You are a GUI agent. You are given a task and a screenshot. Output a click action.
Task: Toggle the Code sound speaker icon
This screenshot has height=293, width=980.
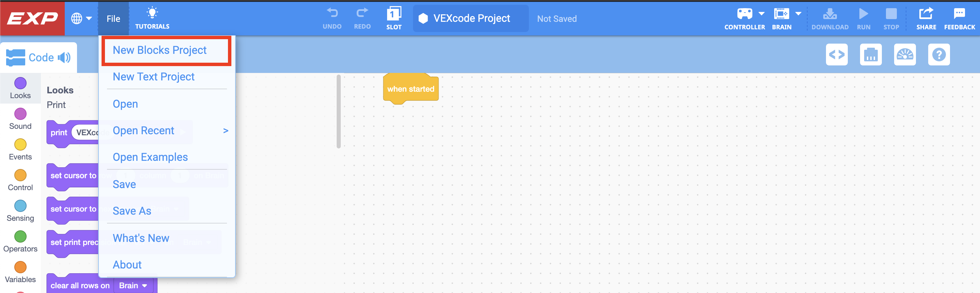point(65,57)
